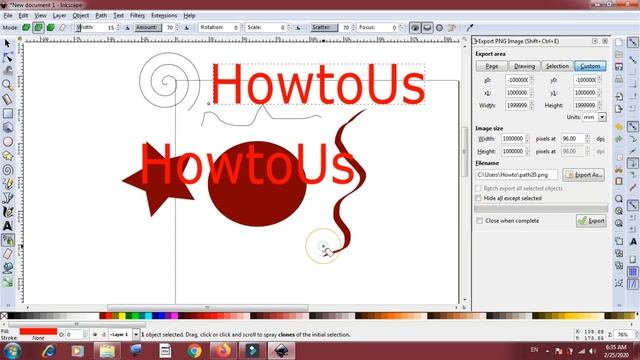The width and height of the screenshot is (640, 360).
Task: Set export area to Custom
Action: coord(590,66)
